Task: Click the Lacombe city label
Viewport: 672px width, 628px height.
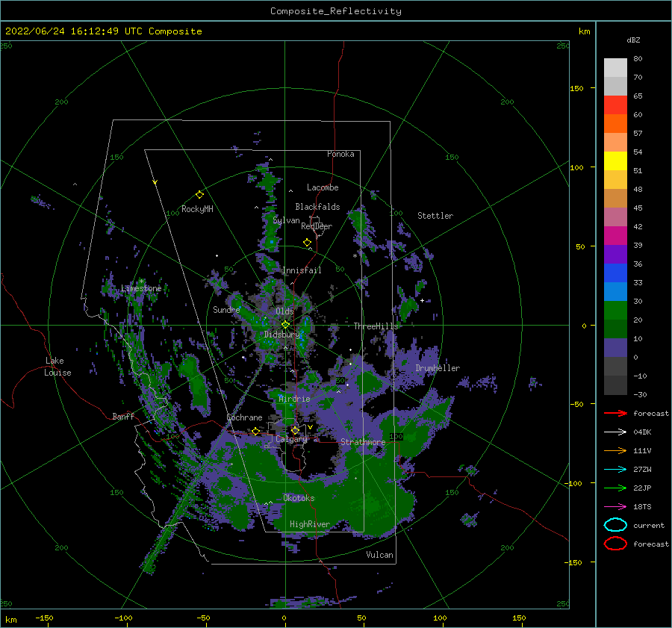Action: pos(323,187)
